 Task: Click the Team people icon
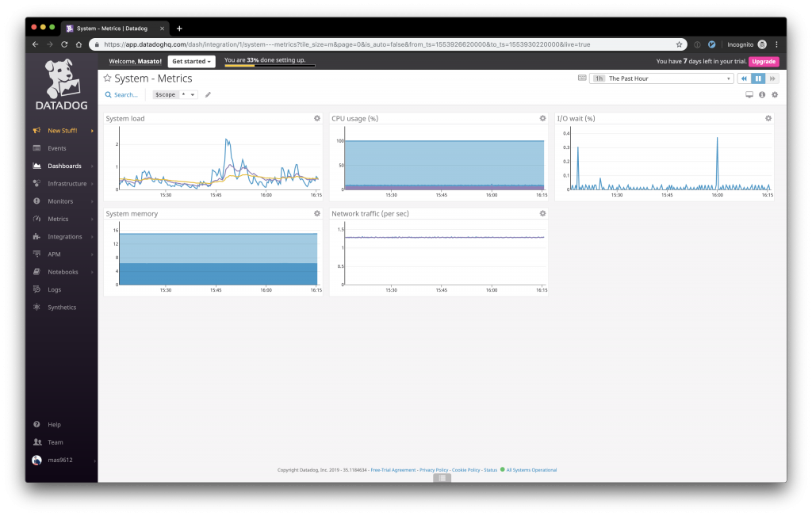[36, 442]
